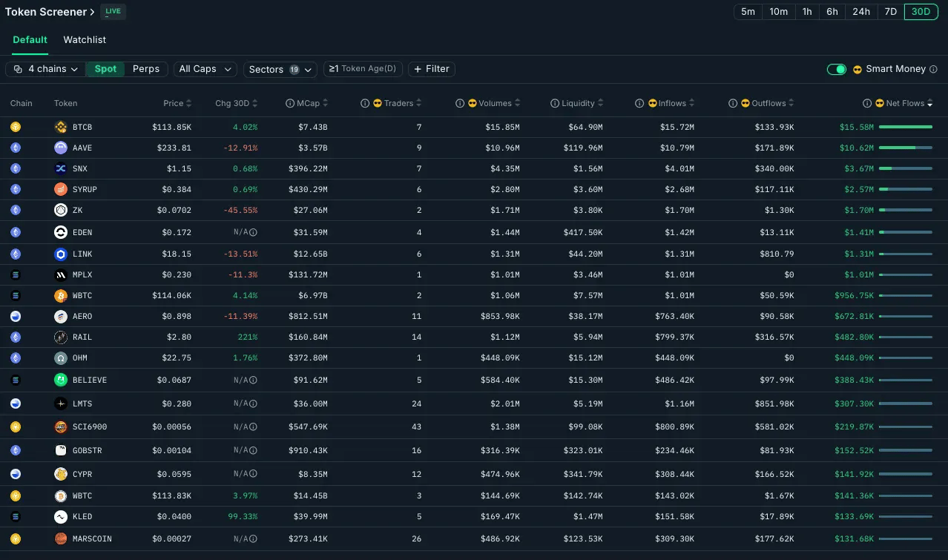The image size is (948, 560).
Task: Open the Sectors dropdown
Action: tap(280, 69)
